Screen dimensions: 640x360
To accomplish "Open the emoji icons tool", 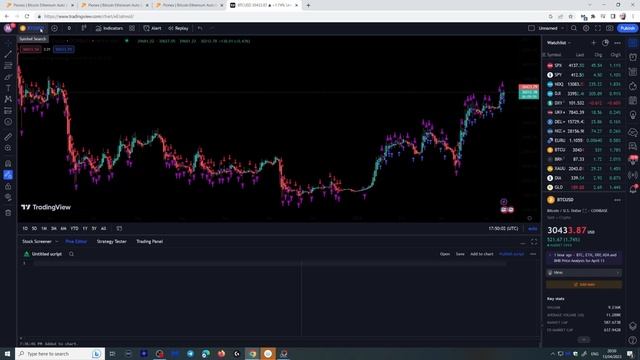I will point(8,122).
